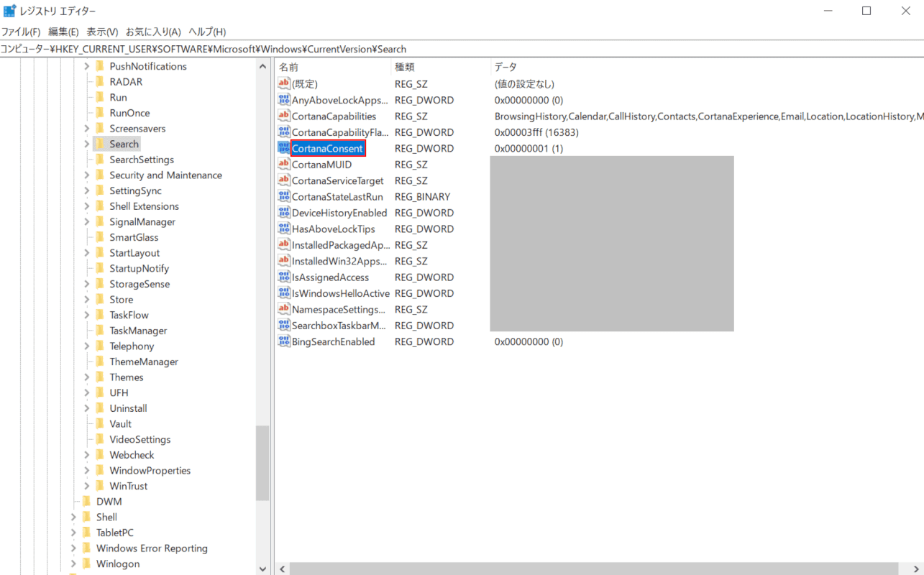The image size is (924, 575).
Task: Click the Run folder icon
Action: tap(100, 97)
